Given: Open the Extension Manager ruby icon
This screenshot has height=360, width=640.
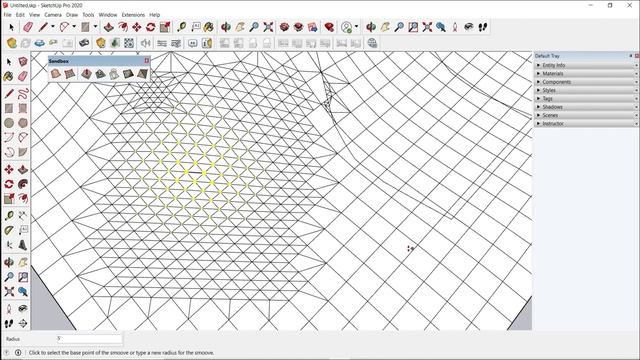Looking at the screenshot, I should coord(329,27).
